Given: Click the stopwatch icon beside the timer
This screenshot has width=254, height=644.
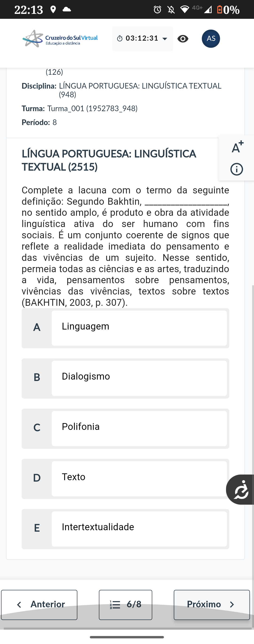Looking at the screenshot, I should click(120, 39).
